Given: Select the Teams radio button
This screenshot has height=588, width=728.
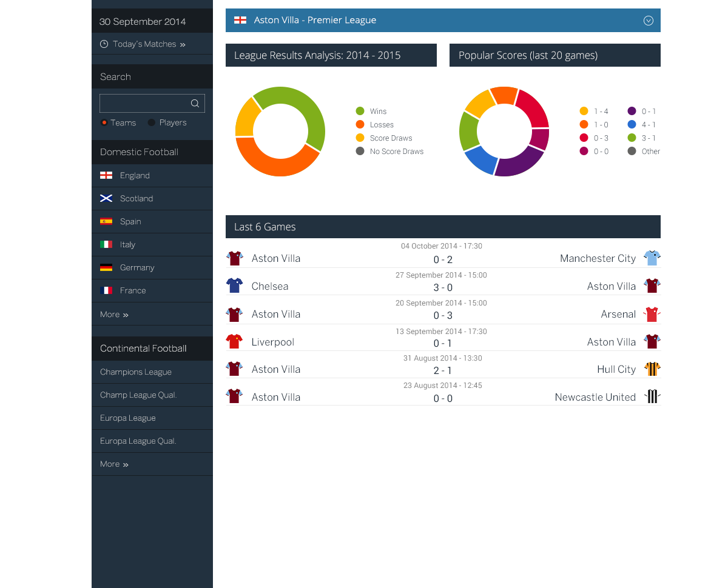Looking at the screenshot, I should (x=104, y=122).
